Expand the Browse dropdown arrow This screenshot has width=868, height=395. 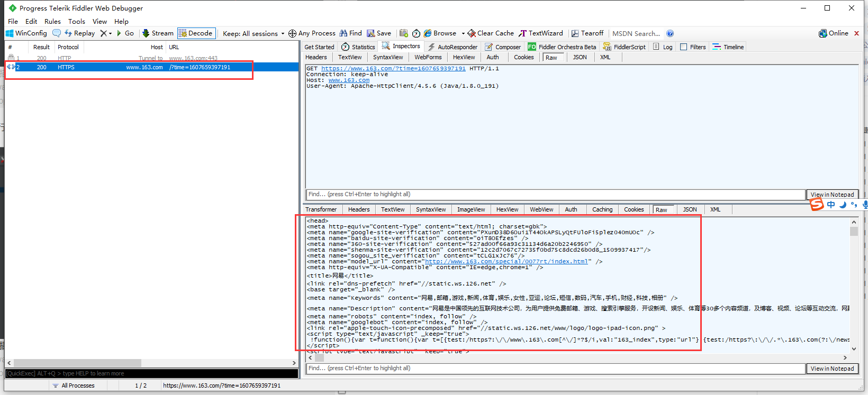[463, 33]
